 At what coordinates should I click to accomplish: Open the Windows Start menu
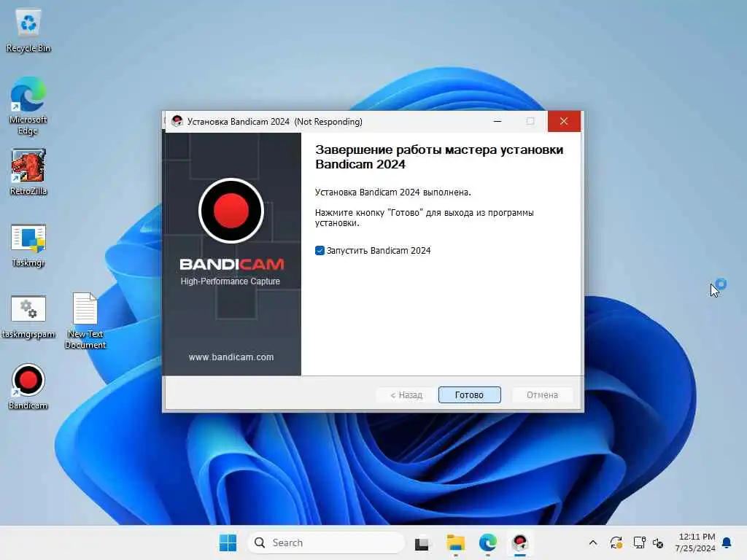click(x=228, y=542)
